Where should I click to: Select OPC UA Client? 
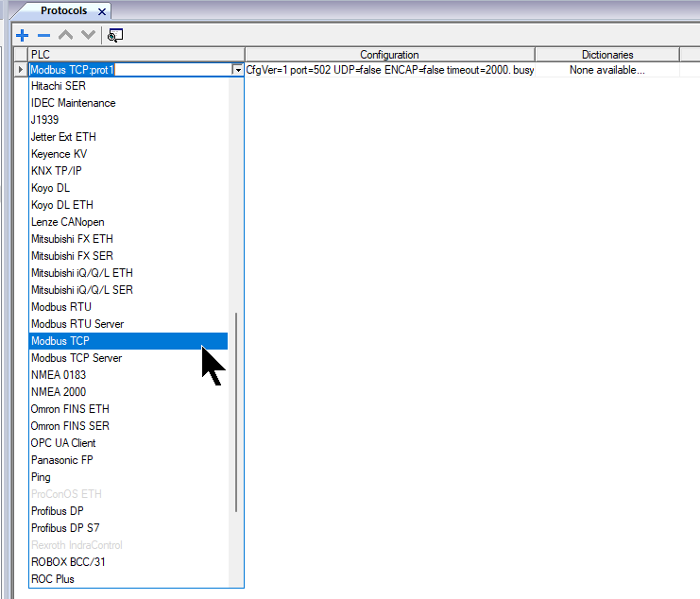128,443
